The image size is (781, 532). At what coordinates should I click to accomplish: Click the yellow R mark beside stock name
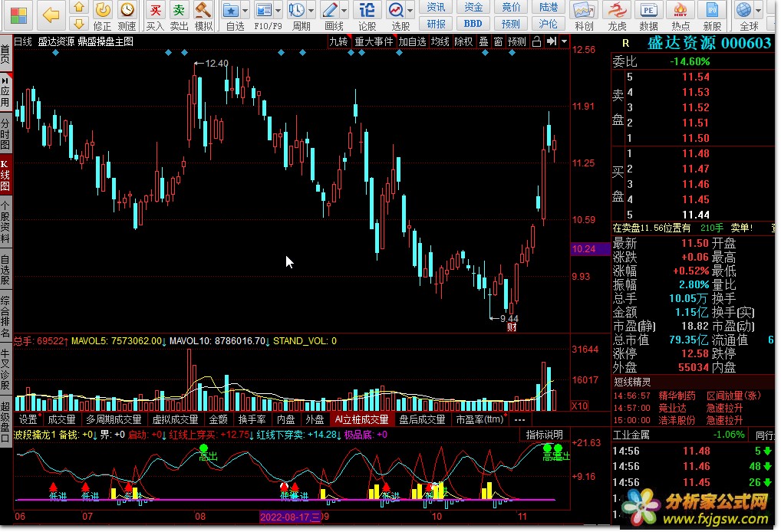625,43
